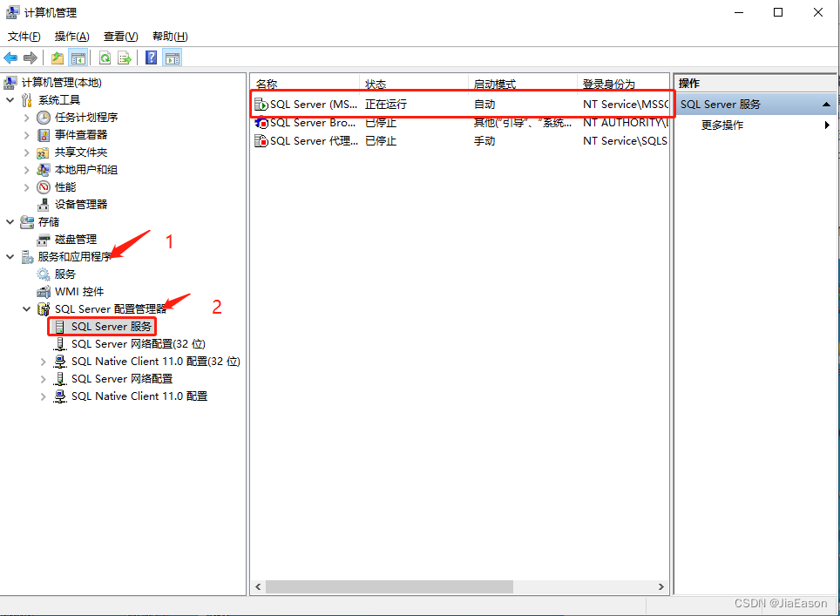Image resolution: width=840 pixels, height=616 pixels.
Task: Click the Back arrow toolbar icon
Action: pyautogui.click(x=10, y=58)
